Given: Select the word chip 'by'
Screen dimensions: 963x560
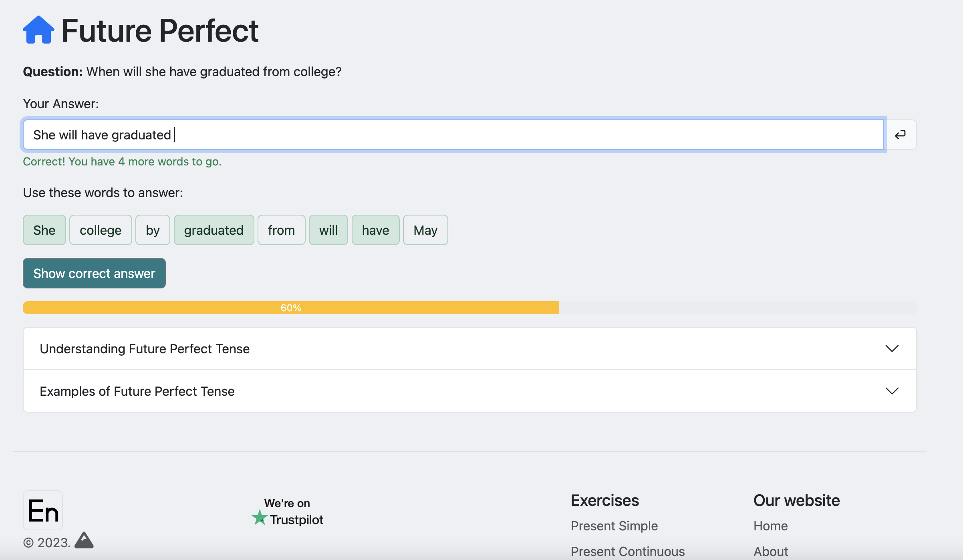Looking at the screenshot, I should [x=153, y=230].
